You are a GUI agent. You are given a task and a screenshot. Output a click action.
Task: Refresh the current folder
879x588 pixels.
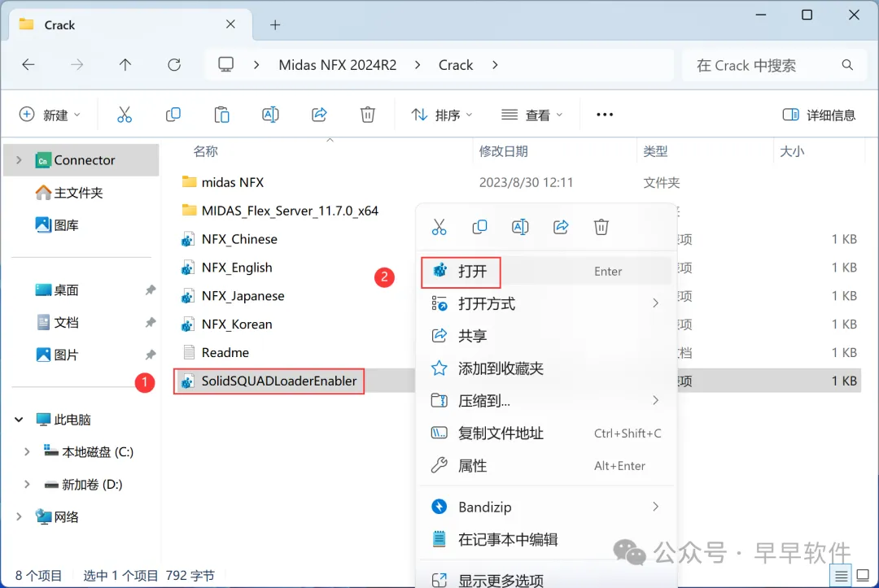174,65
